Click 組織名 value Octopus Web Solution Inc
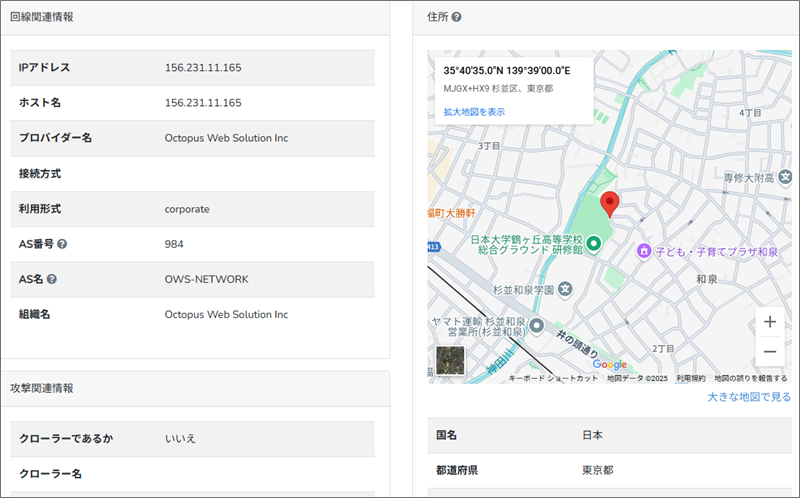 click(226, 314)
